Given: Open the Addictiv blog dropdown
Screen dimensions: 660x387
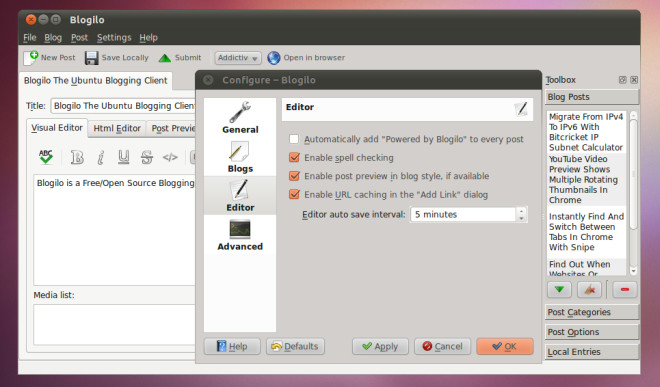Looking at the screenshot, I should (x=238, y=58).
